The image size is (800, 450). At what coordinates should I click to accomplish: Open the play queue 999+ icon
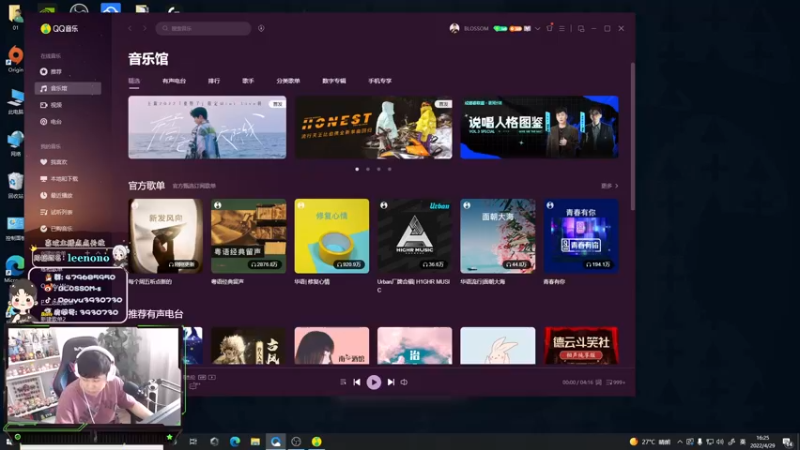(x=616, y=382)
